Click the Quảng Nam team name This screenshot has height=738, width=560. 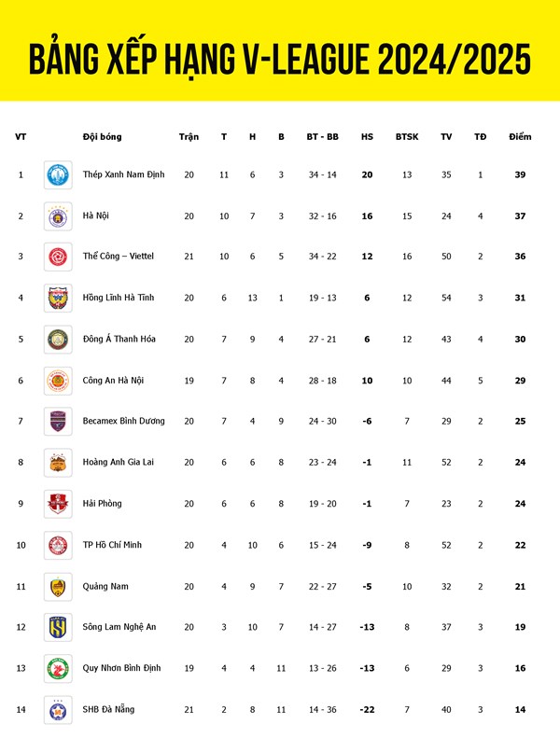point(105,586)
